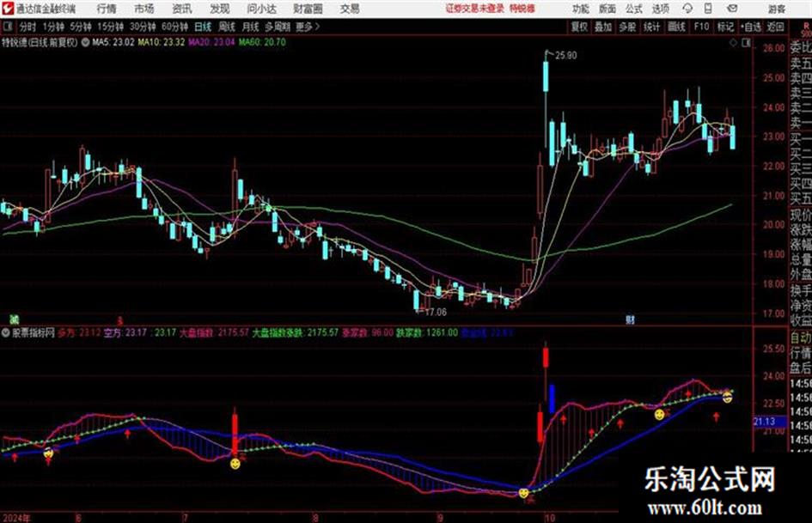Screen dimensions: 812x523
Task: Expand the main chart indicator dropdown arrow
Action: (85, 42)
